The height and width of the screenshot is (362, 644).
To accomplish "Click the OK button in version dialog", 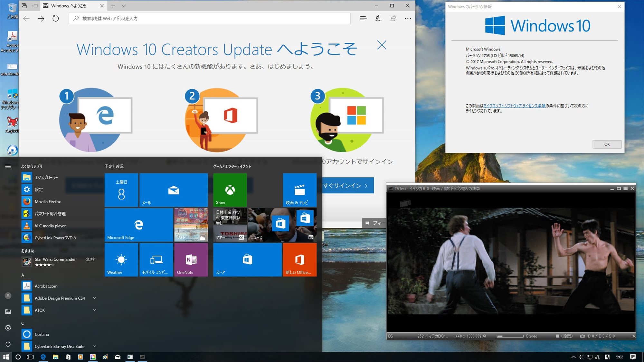I will [x=607, y=144].
